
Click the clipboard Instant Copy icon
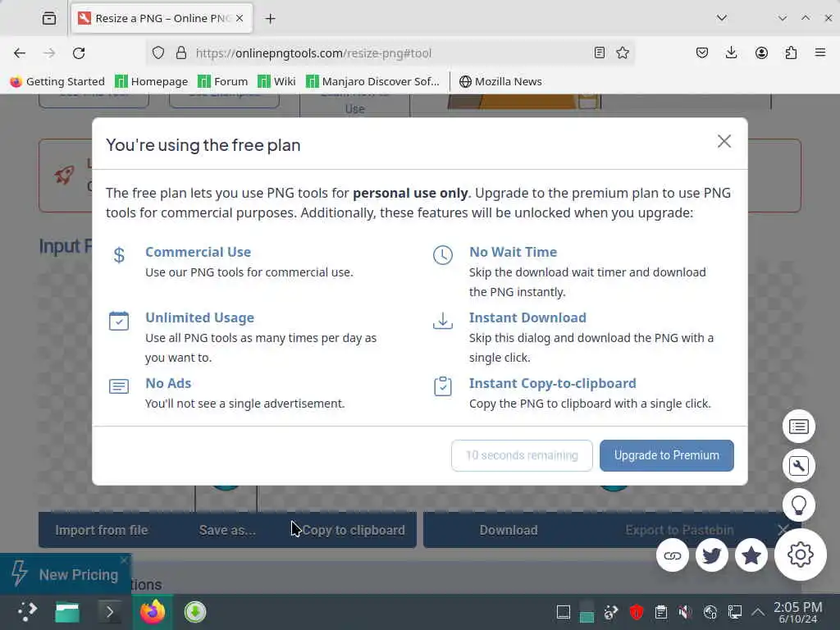point(442,386)
